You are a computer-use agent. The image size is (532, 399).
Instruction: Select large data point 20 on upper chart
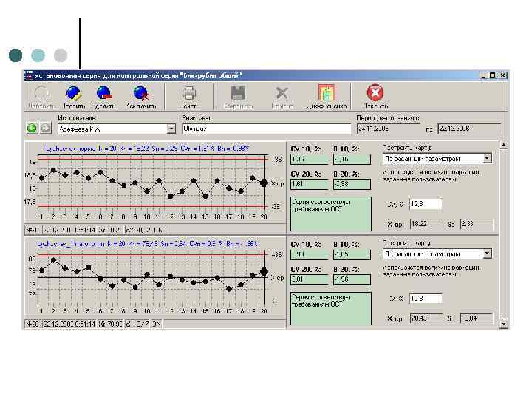tap(264, 183)
